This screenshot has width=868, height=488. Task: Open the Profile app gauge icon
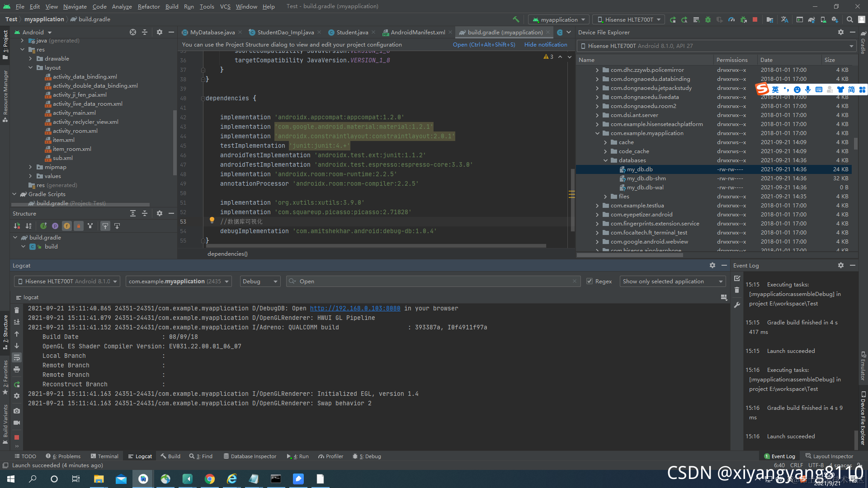pos(731,19)
